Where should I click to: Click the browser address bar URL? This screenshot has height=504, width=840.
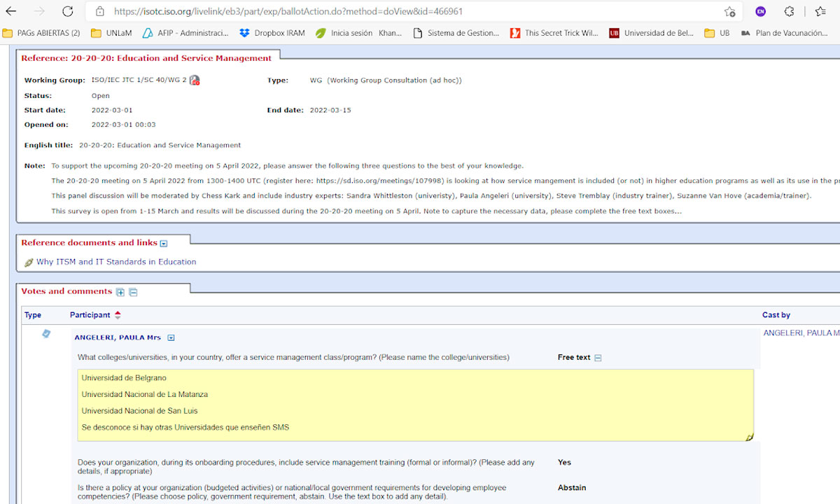[287, 11]
